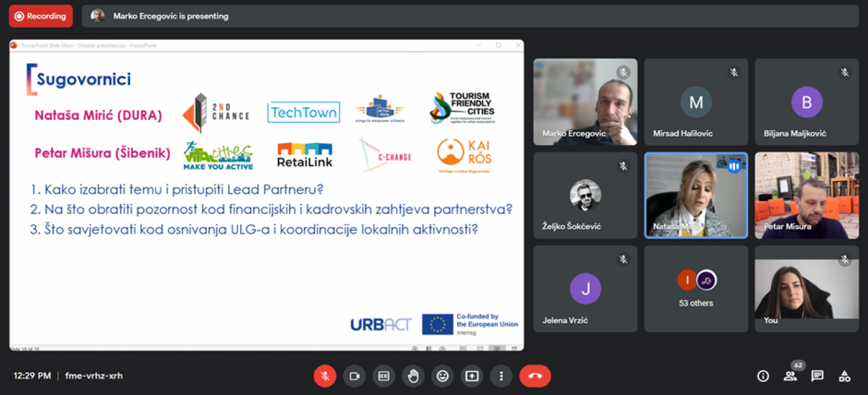
Task: Open the three-dot more options menu
Action: click(x=501, y=376)
